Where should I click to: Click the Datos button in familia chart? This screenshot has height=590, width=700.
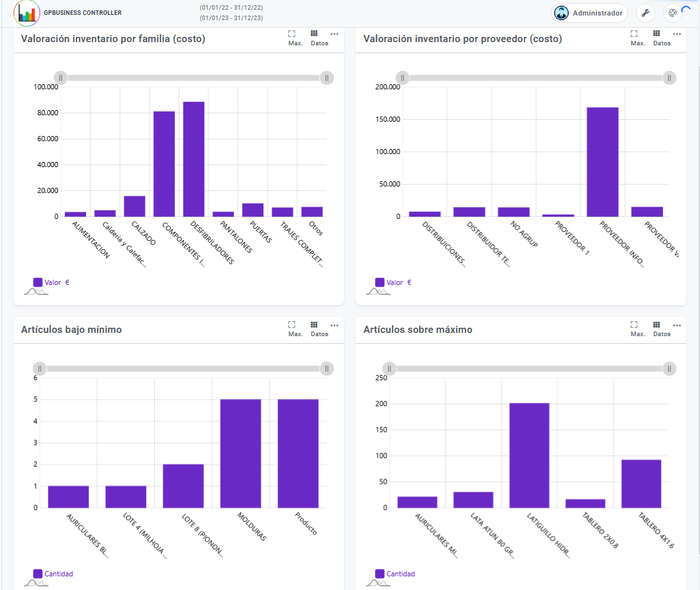tap(319, 38)
